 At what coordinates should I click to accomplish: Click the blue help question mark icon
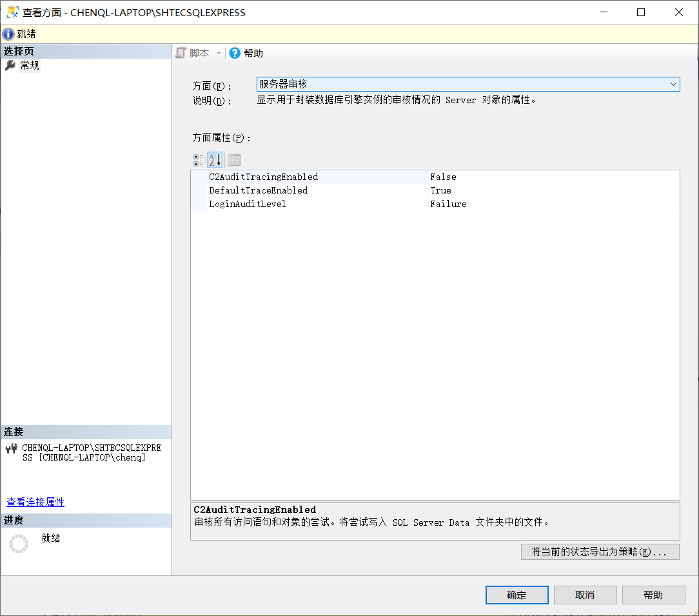pos(235,54)
